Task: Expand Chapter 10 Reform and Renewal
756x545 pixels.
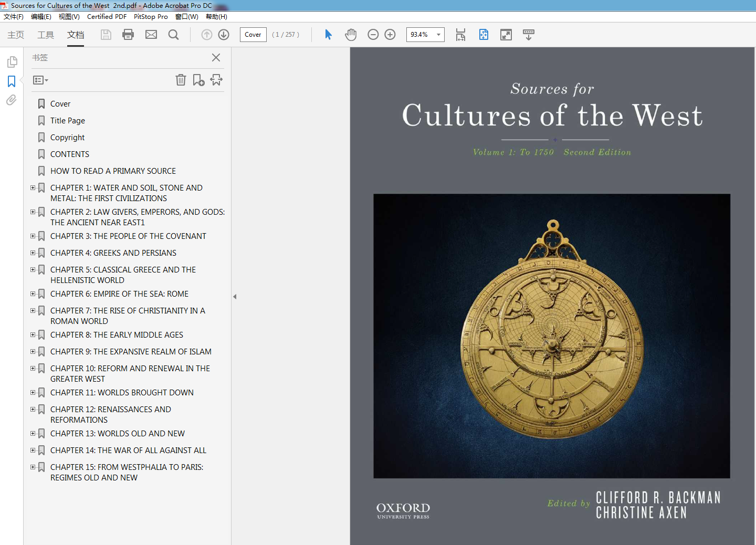Action: [x=33, y=368]
